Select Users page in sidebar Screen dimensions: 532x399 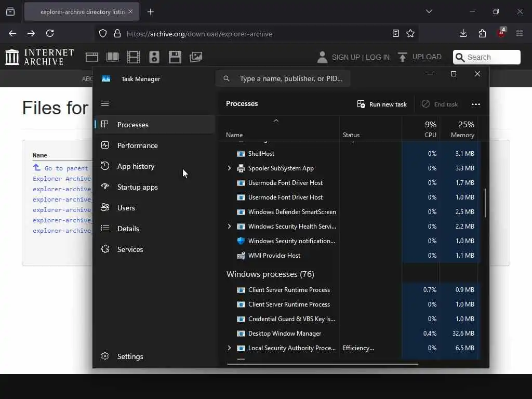[x=155, y=208]
